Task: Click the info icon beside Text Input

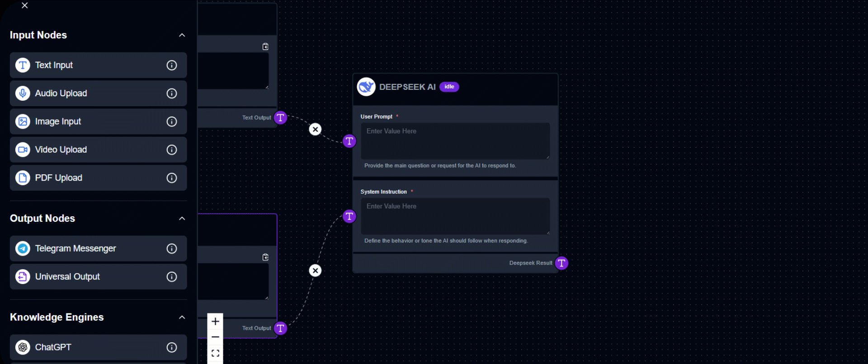Action: (x=172, y=65)
